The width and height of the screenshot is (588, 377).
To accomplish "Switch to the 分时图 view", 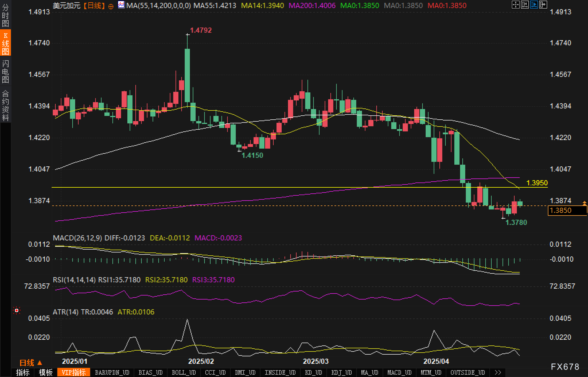I will pos(5,15).
